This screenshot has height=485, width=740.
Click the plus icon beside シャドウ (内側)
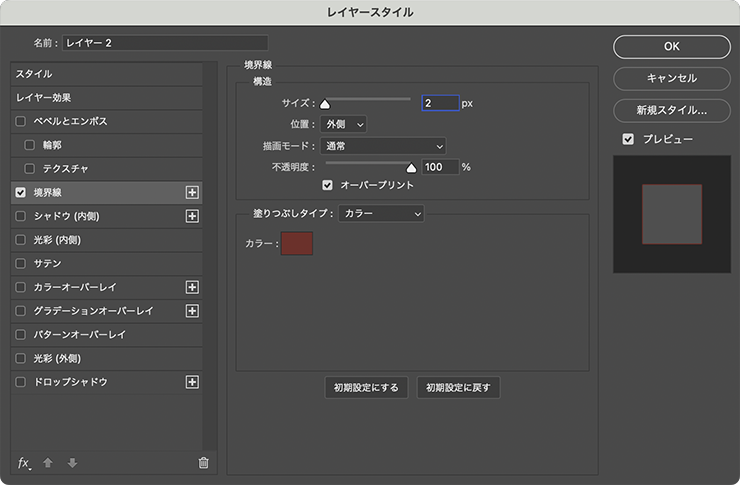193,216
